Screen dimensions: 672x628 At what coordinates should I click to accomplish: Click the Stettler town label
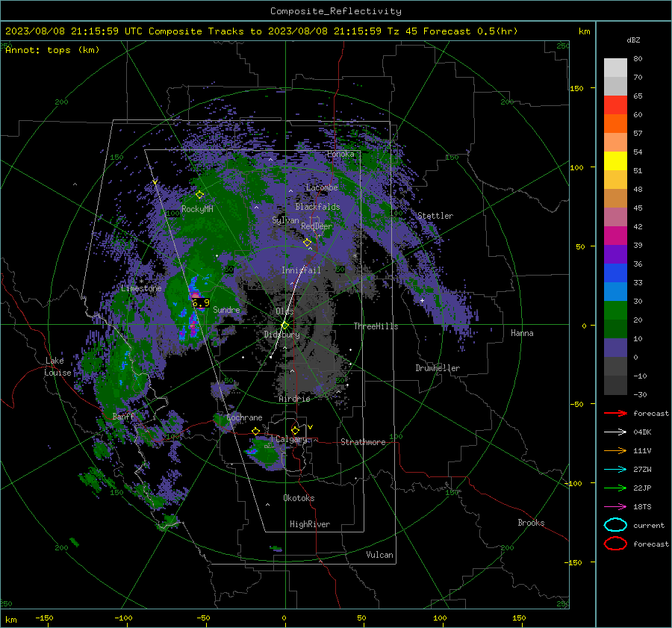[x=435, y=216]
